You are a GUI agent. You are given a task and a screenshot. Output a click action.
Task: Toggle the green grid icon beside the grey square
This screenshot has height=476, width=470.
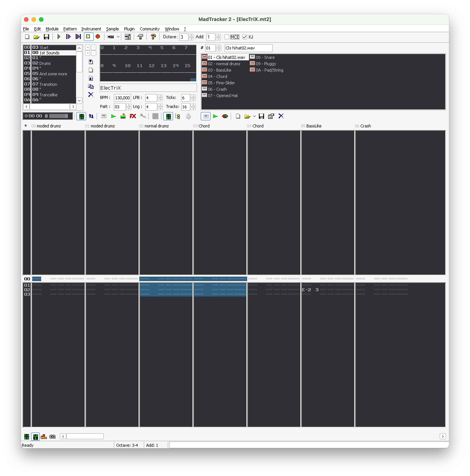[x=168, y=116]
